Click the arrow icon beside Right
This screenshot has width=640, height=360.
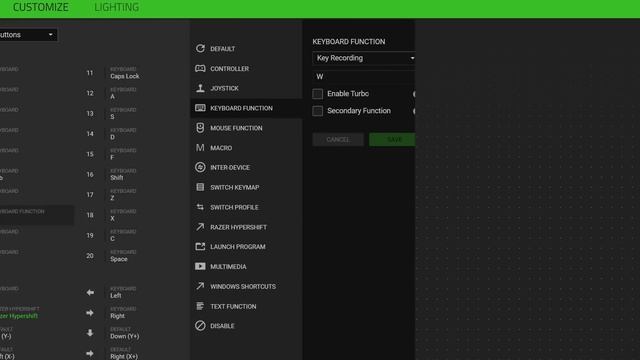90,313
